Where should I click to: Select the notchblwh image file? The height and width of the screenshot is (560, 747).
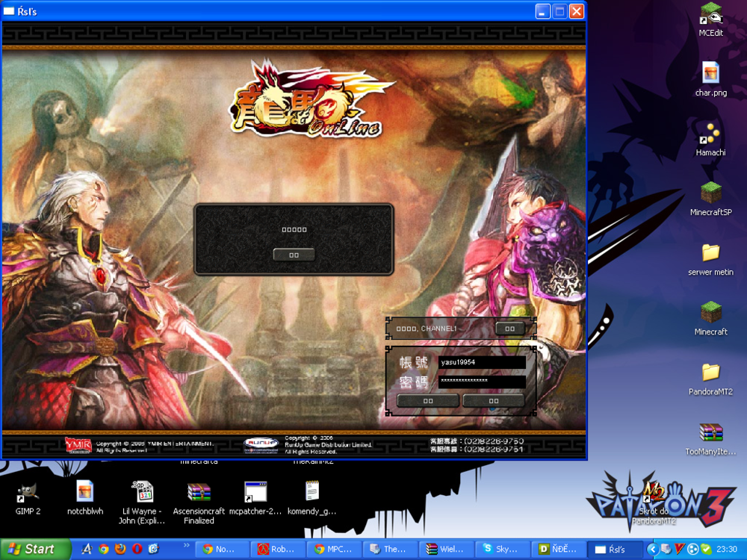pos(85,498)
